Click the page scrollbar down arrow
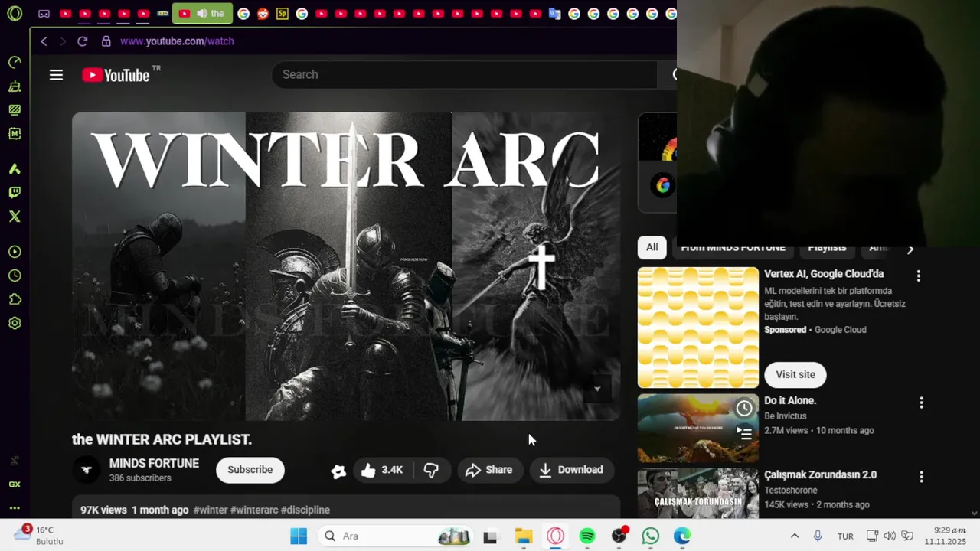The image size is (980, 551). [x=974, y=514]
